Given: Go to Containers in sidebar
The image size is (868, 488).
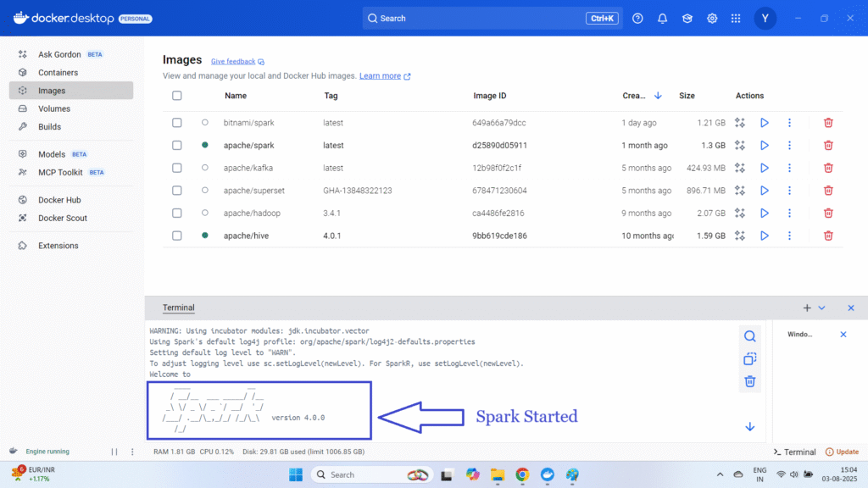Looking at the screenshot, I should click(x=71, y=73).
